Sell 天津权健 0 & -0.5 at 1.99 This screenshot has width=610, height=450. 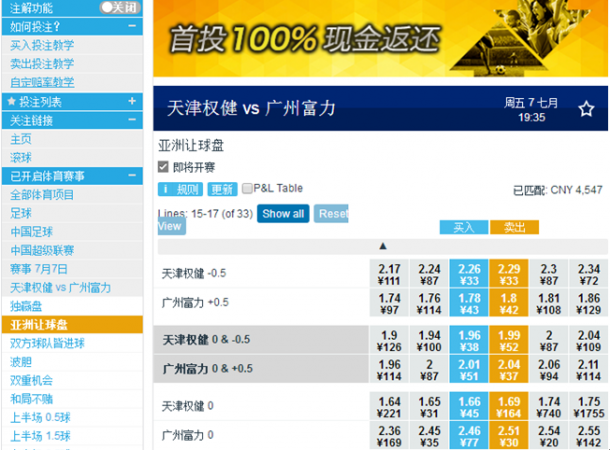(x=509, y=340)
